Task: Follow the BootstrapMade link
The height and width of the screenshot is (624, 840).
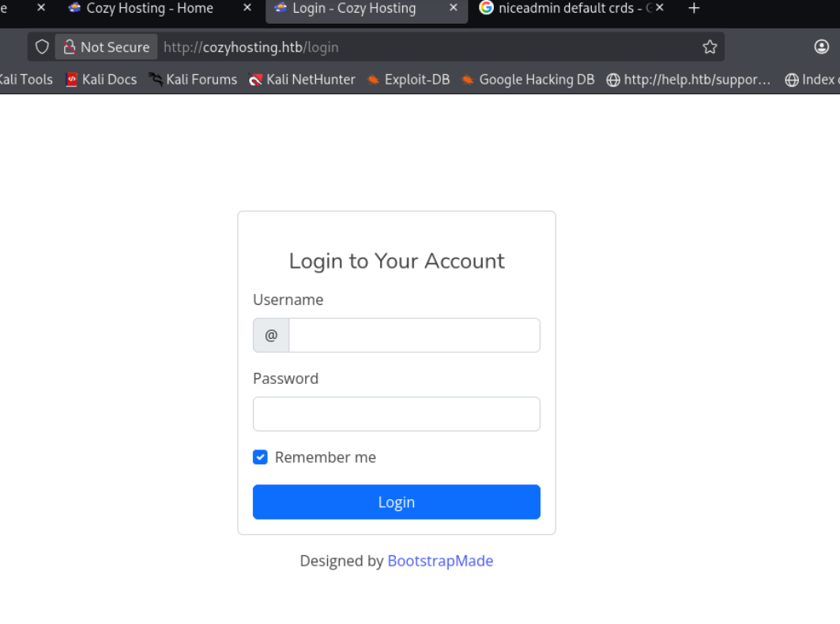Action: point(440,561)
